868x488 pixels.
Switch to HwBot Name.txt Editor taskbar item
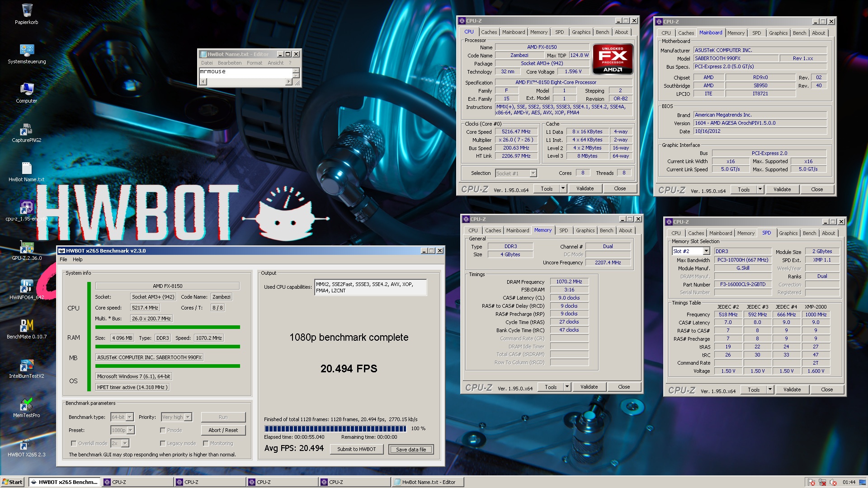pos(428,482)
